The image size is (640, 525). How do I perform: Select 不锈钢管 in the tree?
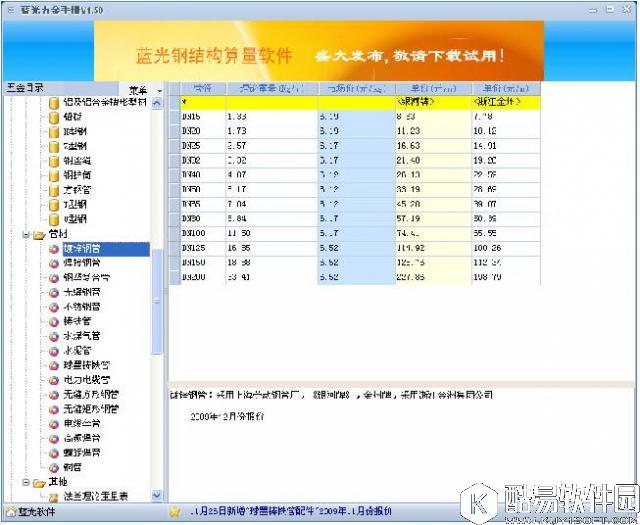[82, 307]
